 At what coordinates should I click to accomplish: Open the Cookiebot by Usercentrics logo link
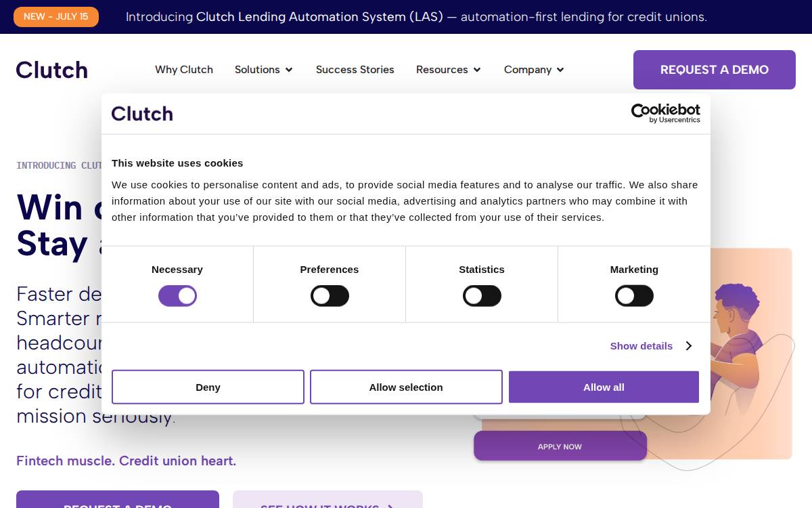666,113
